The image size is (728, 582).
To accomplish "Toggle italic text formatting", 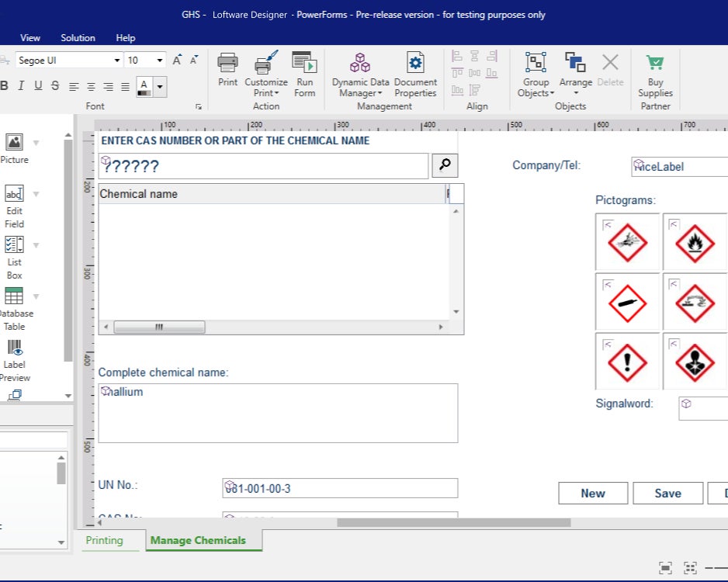I will 21,86.
